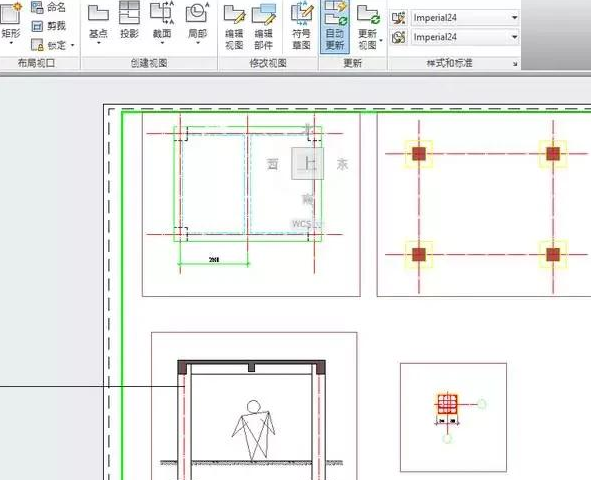591x480 pixels.
Task: Click the ViewCube 东 east direction
Action: 342,164
